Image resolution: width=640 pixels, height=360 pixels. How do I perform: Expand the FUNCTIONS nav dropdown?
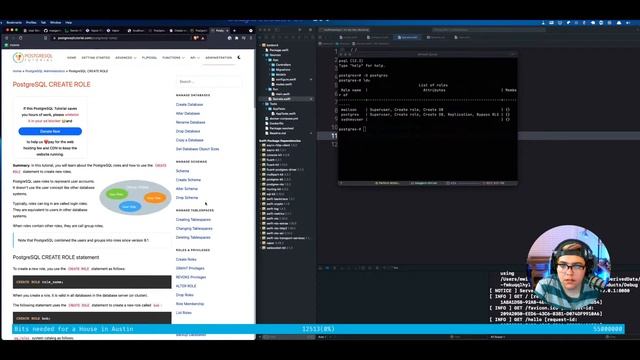point(173,58)
